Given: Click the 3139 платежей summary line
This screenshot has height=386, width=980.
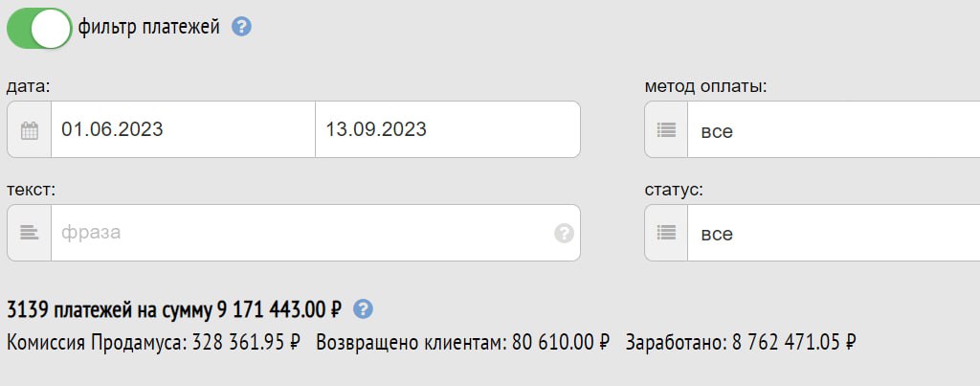Looking at the screenshot, I should (174, 309).
